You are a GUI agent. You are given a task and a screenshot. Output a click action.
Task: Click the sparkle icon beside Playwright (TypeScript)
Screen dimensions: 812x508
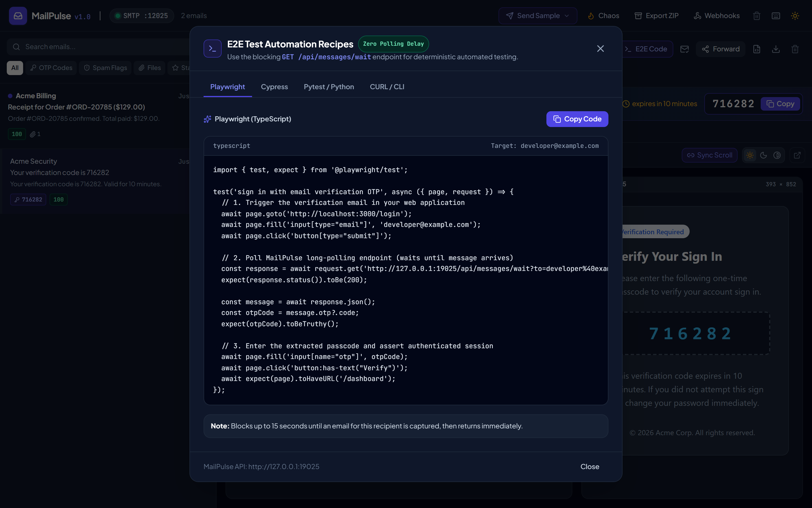pos(207,119)
